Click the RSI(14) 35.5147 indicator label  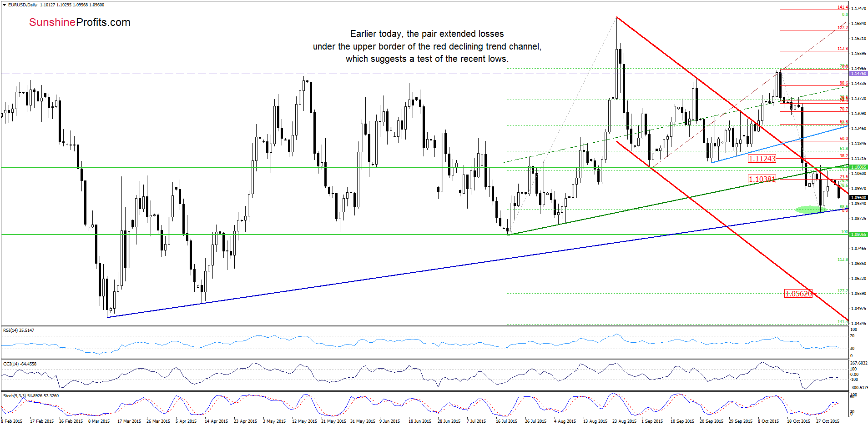pos(19,330)
